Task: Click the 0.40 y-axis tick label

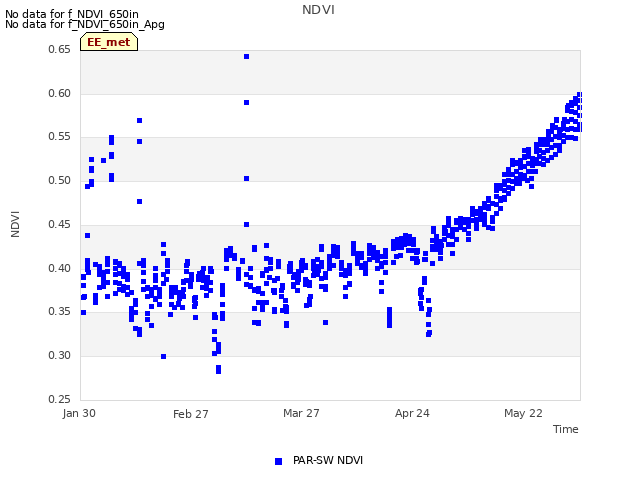Action: pos(60,268)
